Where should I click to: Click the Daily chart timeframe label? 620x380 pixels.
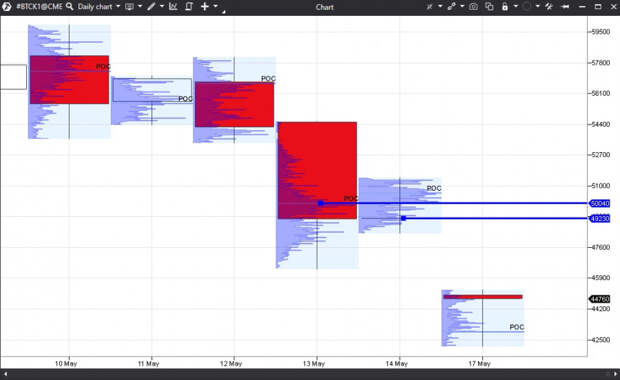tap(95, 6)
